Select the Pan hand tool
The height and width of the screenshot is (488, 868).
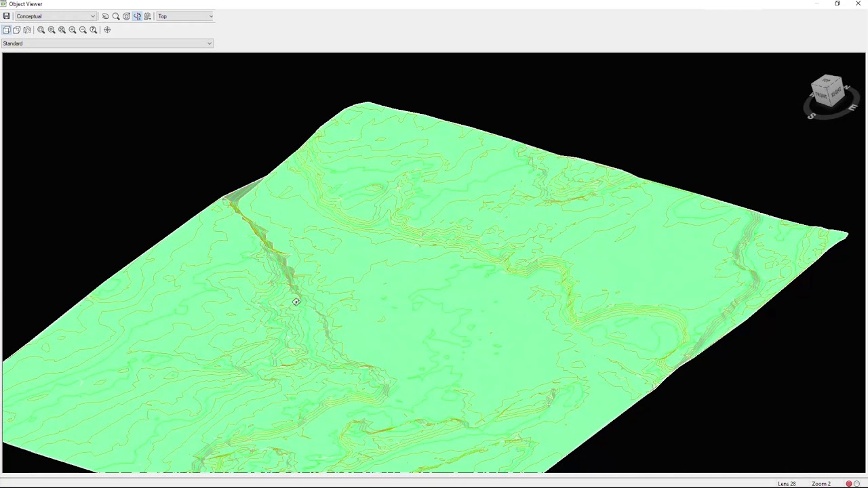(x=105, y=16)
